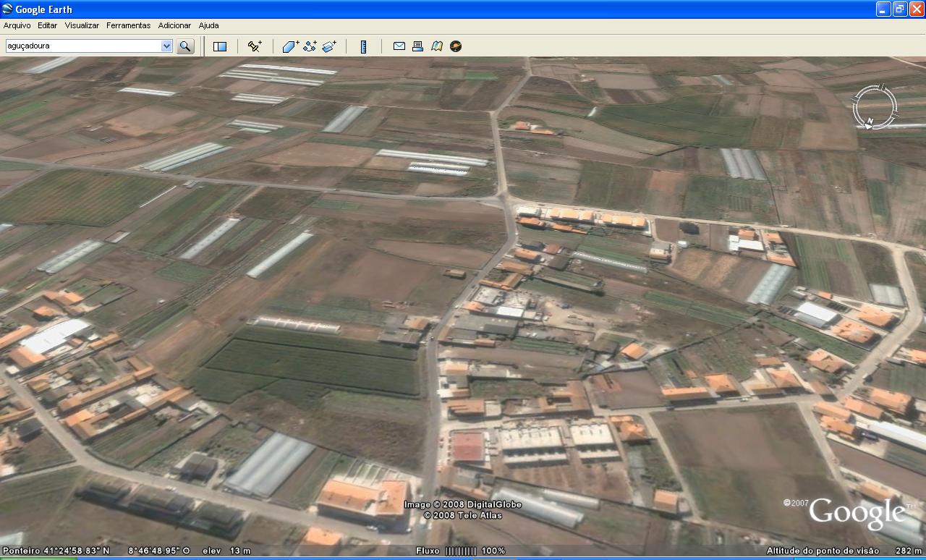Viewport: 926px width, 560px height.
Task: Click the magnifier search button
Action: tap(186, 46)
